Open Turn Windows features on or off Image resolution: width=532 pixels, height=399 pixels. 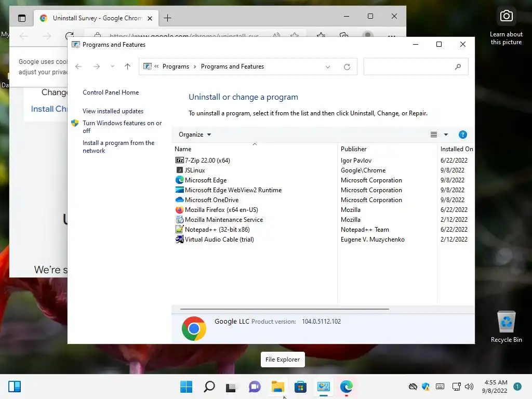pyautogui.click(x=122, y=127)
